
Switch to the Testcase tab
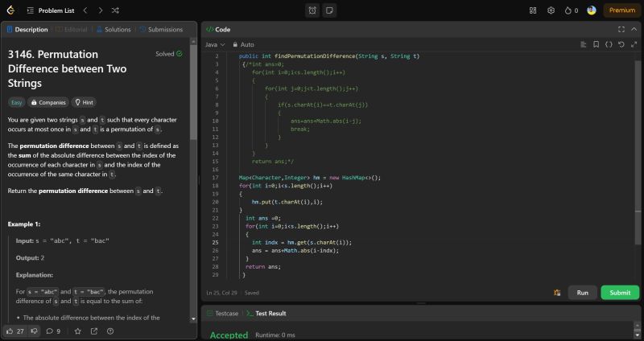222,314
